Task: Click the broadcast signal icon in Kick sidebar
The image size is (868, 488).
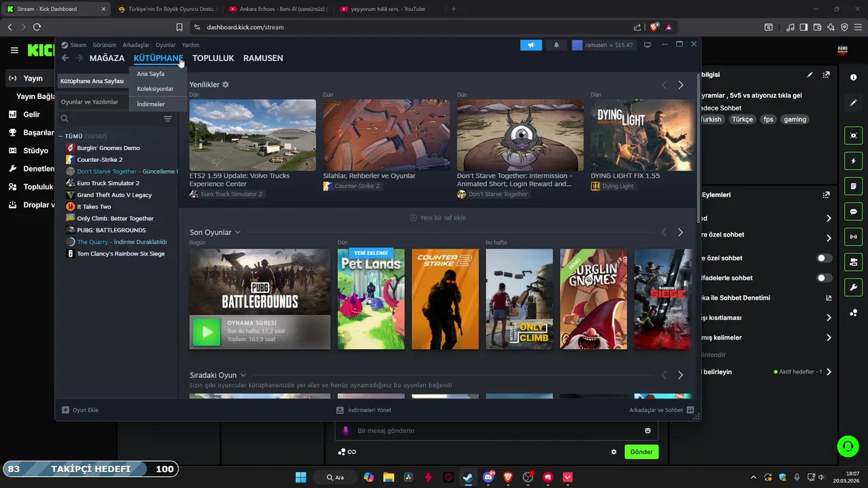Action: tap(853, 237)
